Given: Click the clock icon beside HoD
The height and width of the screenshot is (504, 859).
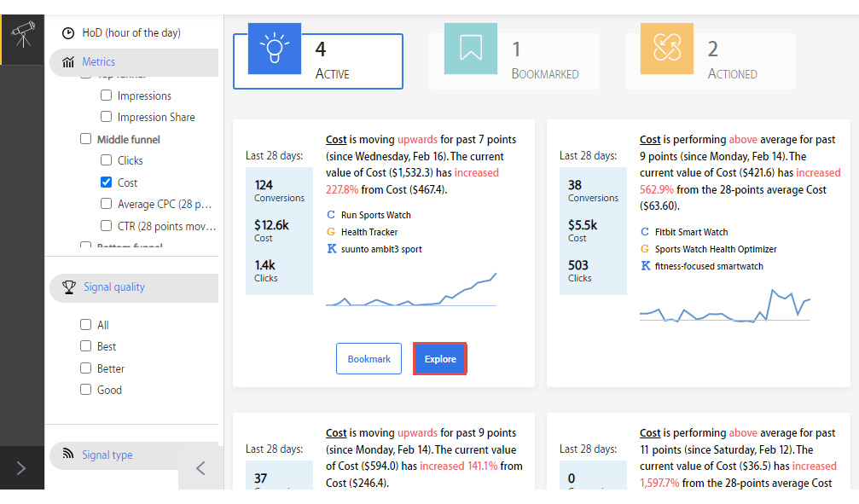Looking at the screenshot, I should [x=68, y=33].
